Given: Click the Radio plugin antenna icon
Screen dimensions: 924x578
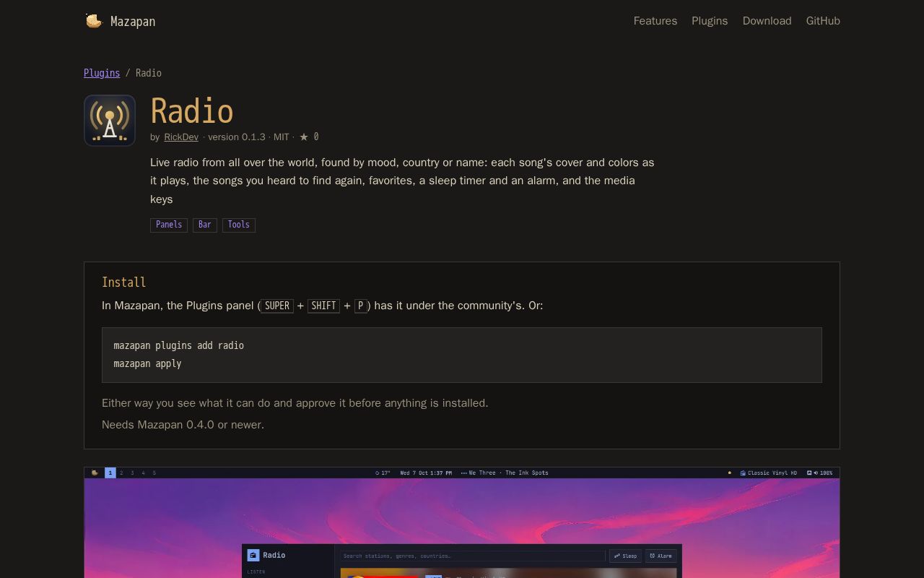Looking at the screenshot, I should 110,121.
